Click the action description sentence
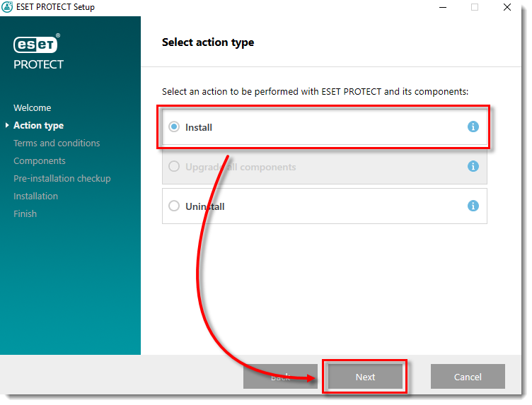Image resolution: width=532 pixels, height=405 pixels. coord(315,92)
